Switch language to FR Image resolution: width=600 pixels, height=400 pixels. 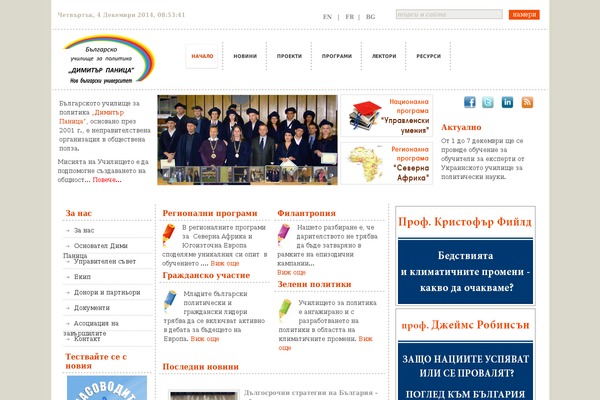tap(349, 17)
